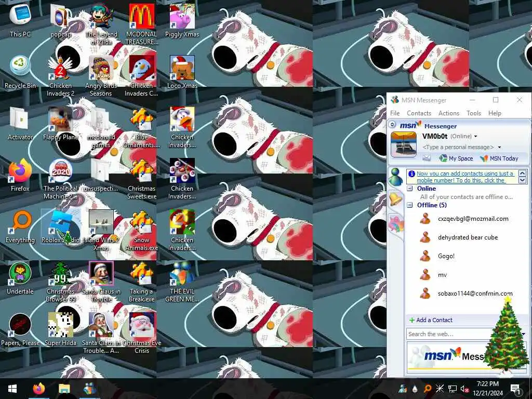Launch Chicken Invaders 2 shortcut
This screenshot has height=399, width=532.
click(60, 76)
